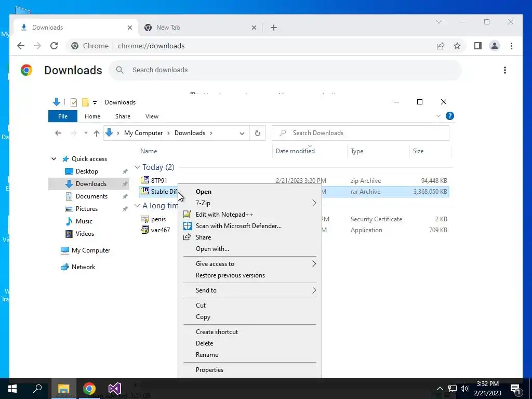Open network status tray icon
This screenshot has width=532, height=399.
pyautogui.click(x=453, y=389)
